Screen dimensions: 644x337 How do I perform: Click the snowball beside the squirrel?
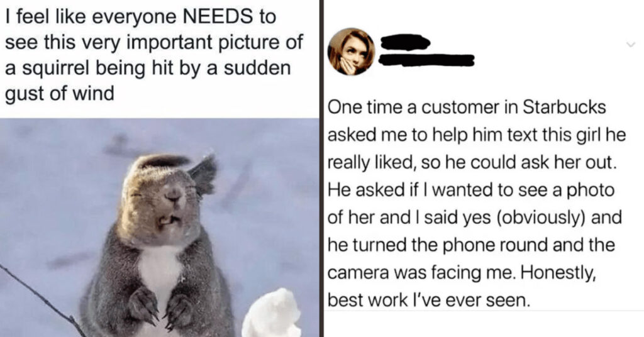click(x=272, y=314)
